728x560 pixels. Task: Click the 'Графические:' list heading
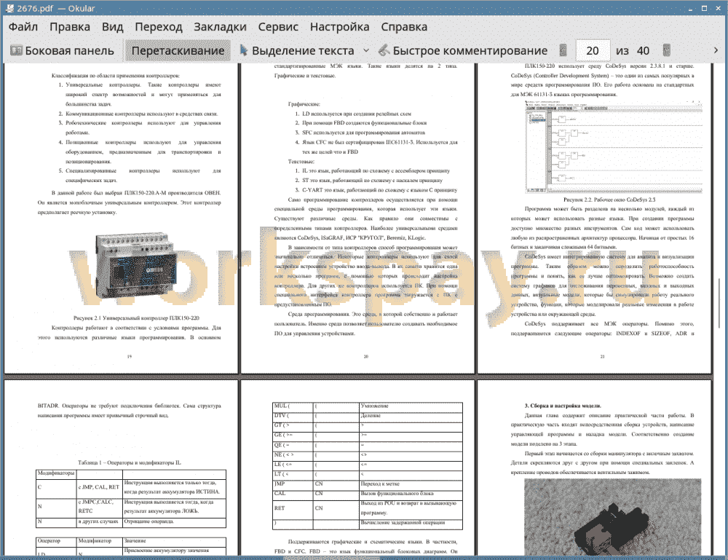click(x=304, y=104)
